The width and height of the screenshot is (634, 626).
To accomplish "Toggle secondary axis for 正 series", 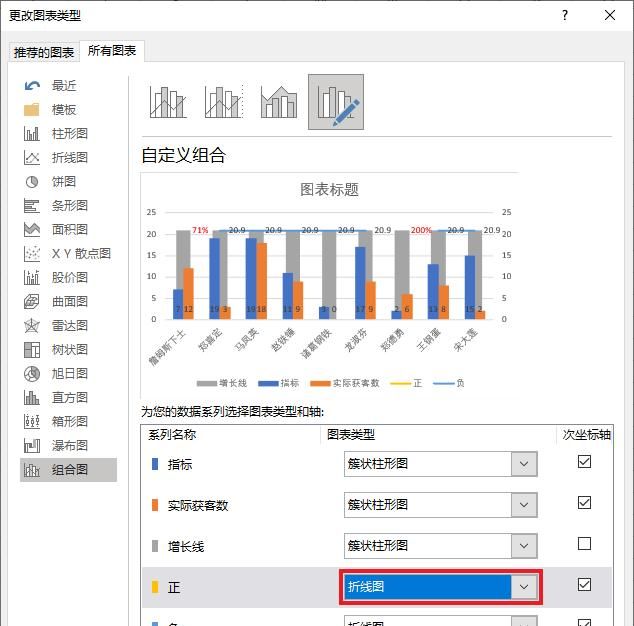I will click(x=584, y=584).
